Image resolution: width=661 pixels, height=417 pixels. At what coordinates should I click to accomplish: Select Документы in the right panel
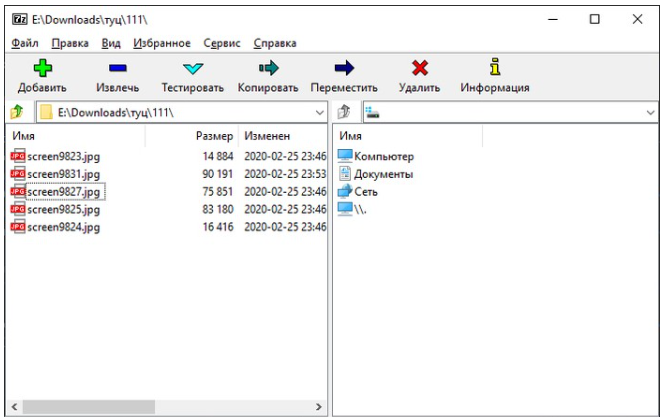pos(383,174)
